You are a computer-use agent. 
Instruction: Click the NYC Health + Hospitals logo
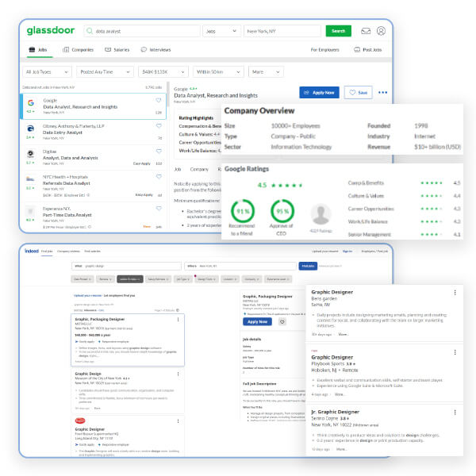pyautogui.click(x=30, y=179)
